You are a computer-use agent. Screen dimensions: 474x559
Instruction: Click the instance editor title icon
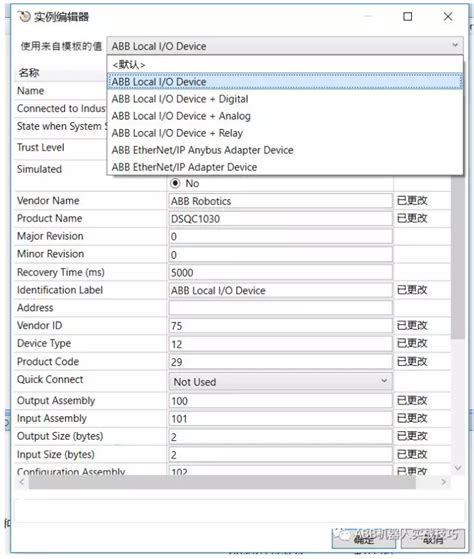24,16
